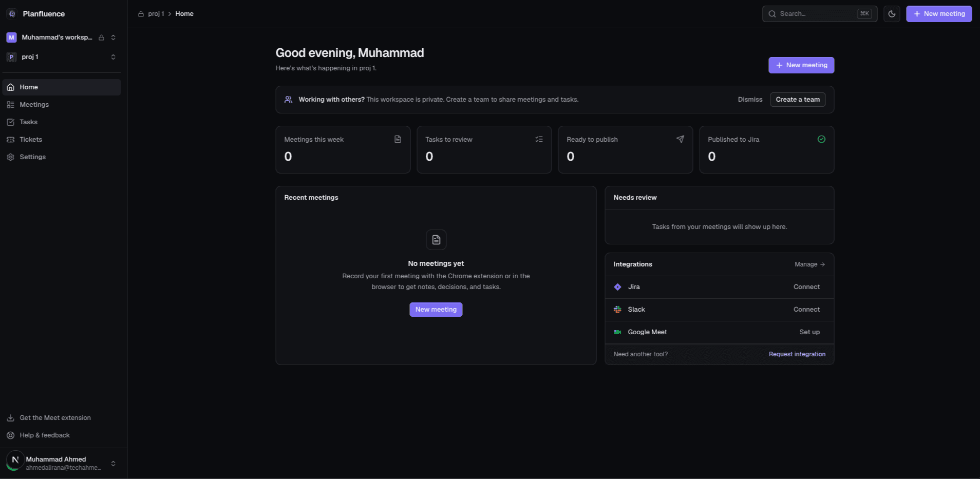980x479 pixels.
Task: Click Request integration link
Action: 797,354
